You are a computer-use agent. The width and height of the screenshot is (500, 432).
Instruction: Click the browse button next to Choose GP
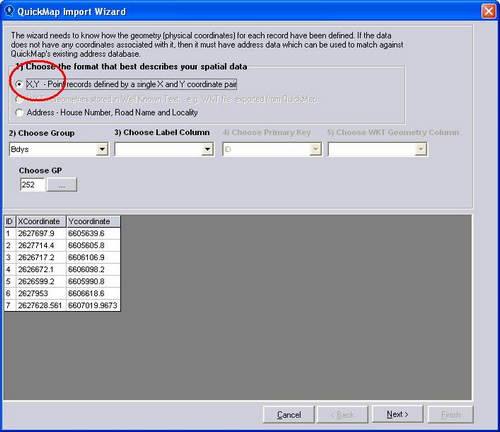62,185
